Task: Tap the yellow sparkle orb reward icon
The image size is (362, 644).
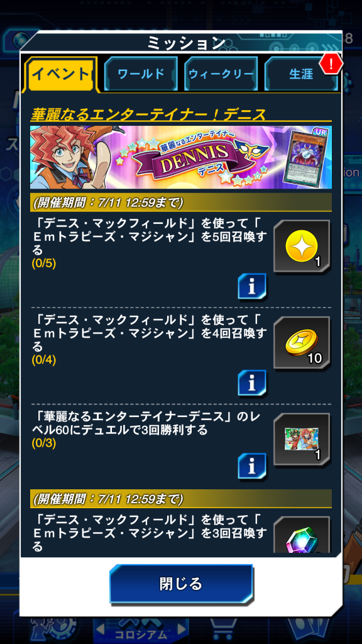Action: coord(302,247)
